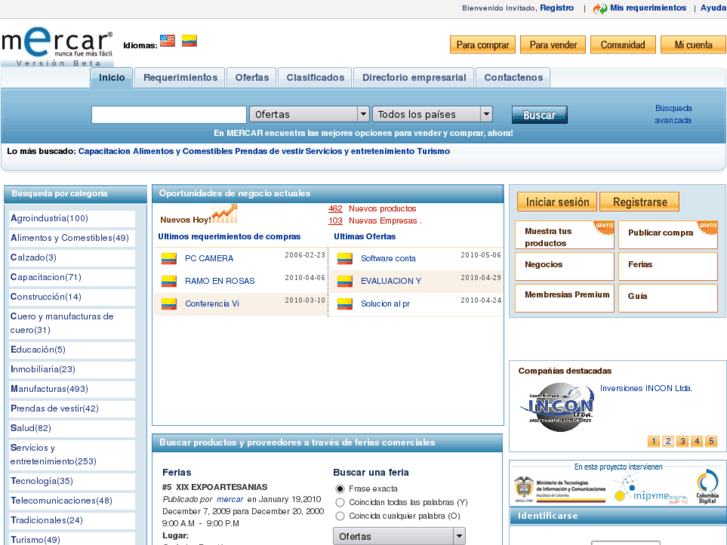Click the Mercar logo
The image size is (727, 545).
click(x=57, y=46)
